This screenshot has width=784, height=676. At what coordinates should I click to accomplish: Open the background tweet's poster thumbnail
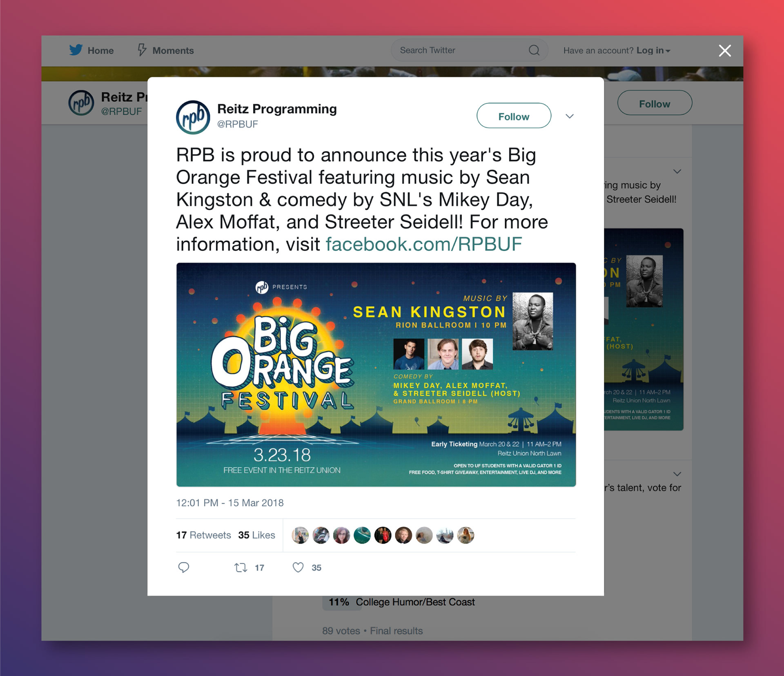(644, 329)
